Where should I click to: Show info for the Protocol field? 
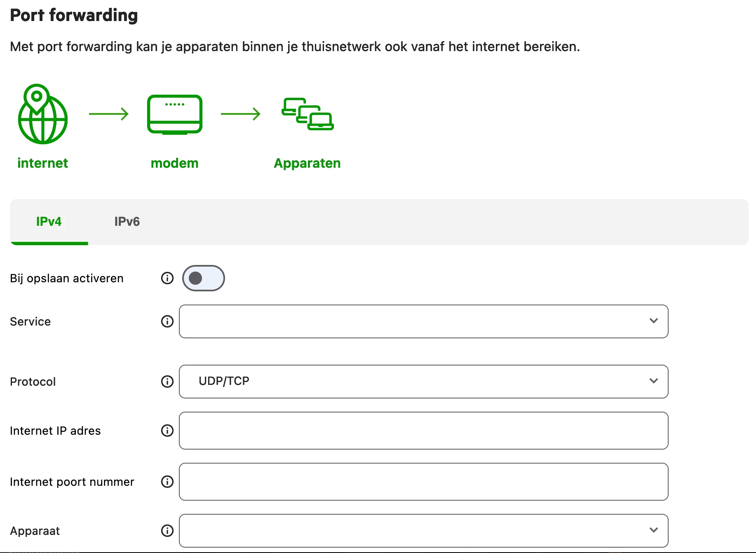click(x=167, y=382)
